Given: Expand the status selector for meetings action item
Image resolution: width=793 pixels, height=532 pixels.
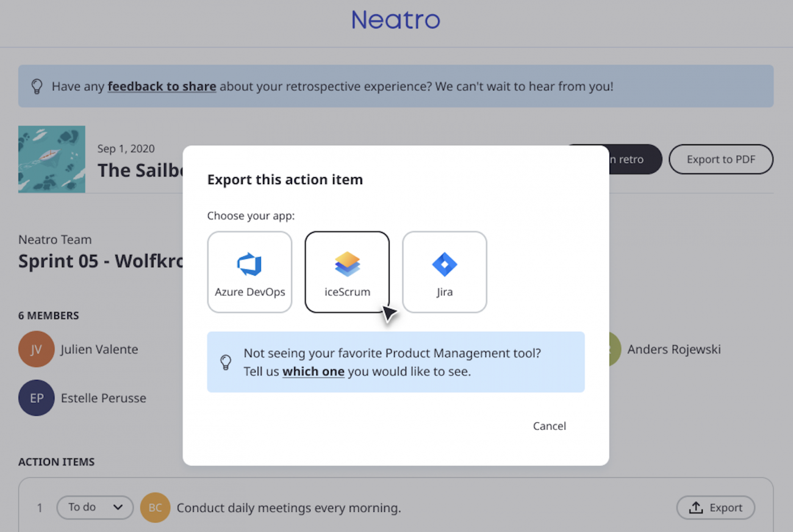Looking at the screenshot, I should point(95,507).
